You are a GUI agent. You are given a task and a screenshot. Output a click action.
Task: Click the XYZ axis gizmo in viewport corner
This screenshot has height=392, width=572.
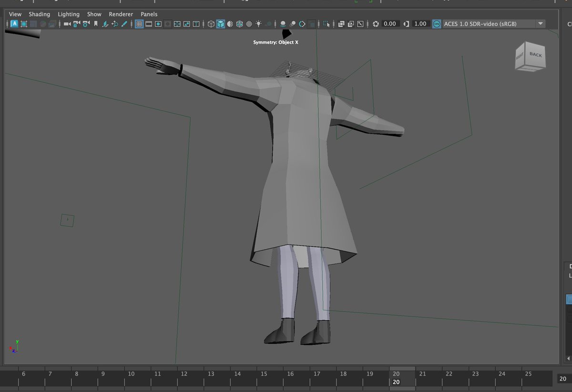click(x=14, y=347)
